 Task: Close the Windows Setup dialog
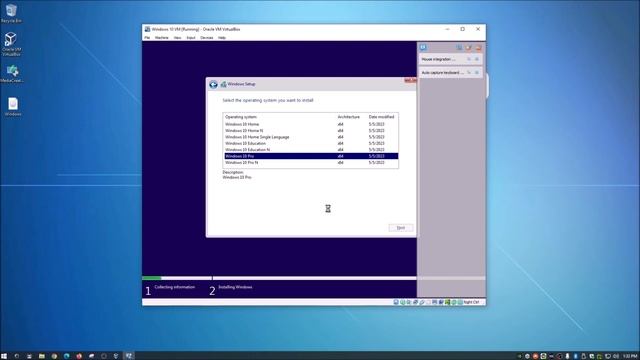tap(410, 80)
